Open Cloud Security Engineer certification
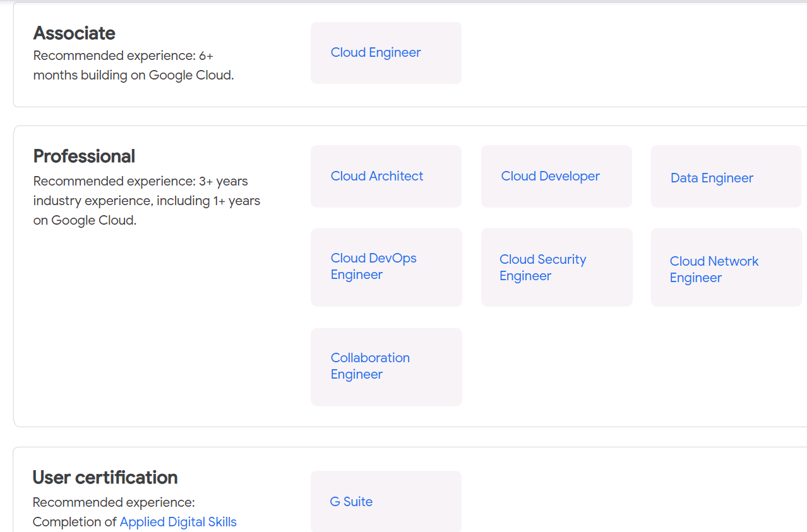807x532 pixels. [556, 267]
